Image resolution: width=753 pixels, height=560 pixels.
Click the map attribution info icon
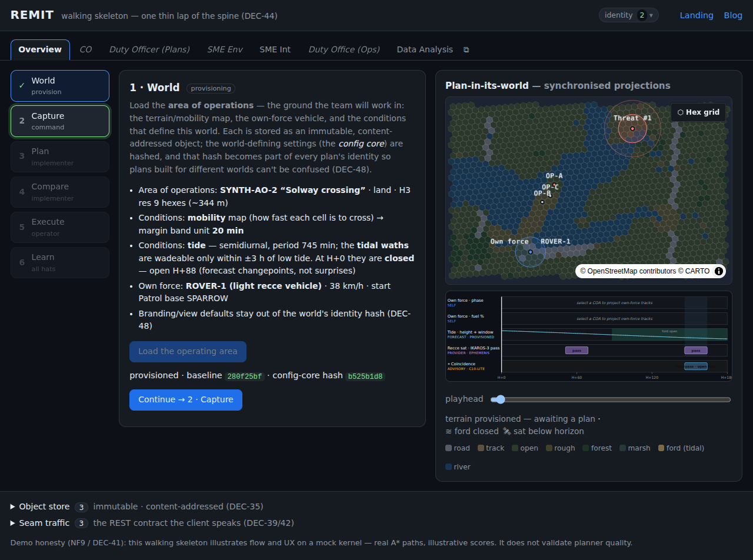pyautogui.click(x=718, y=271)
